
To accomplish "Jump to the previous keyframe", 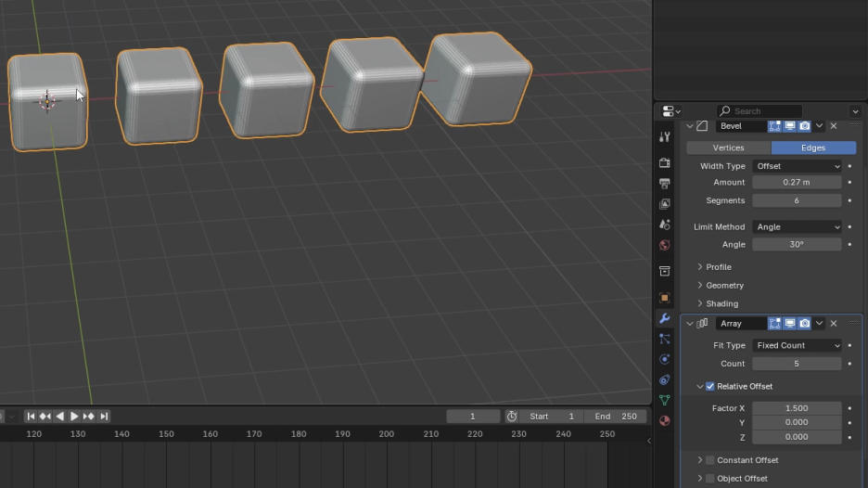I will click(45, 417).
